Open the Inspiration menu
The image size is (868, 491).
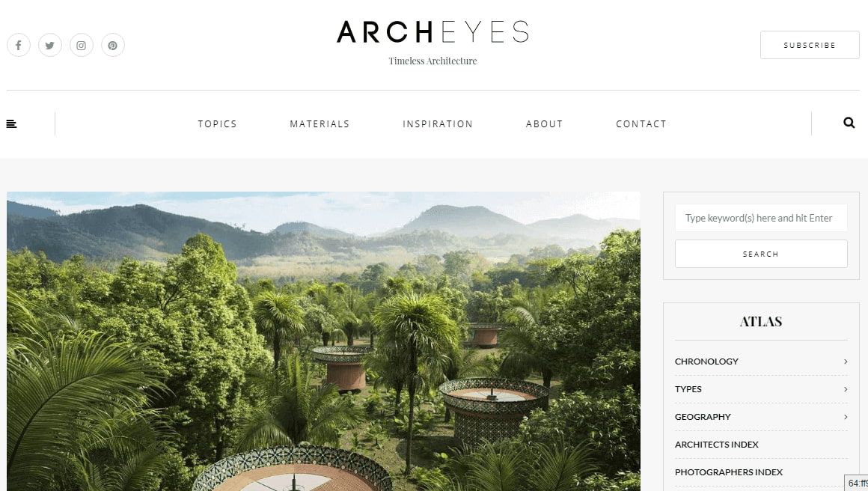[x=437, y=124]
